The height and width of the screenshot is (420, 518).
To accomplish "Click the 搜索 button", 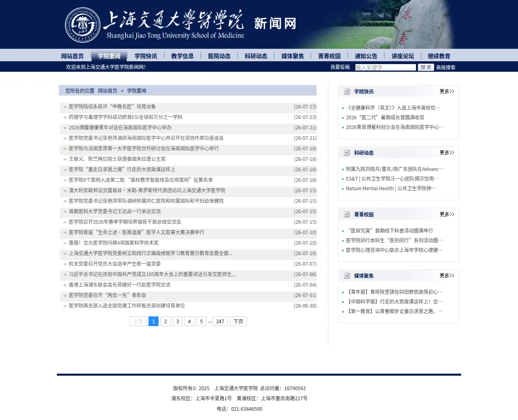I will (x=426, y=67).
